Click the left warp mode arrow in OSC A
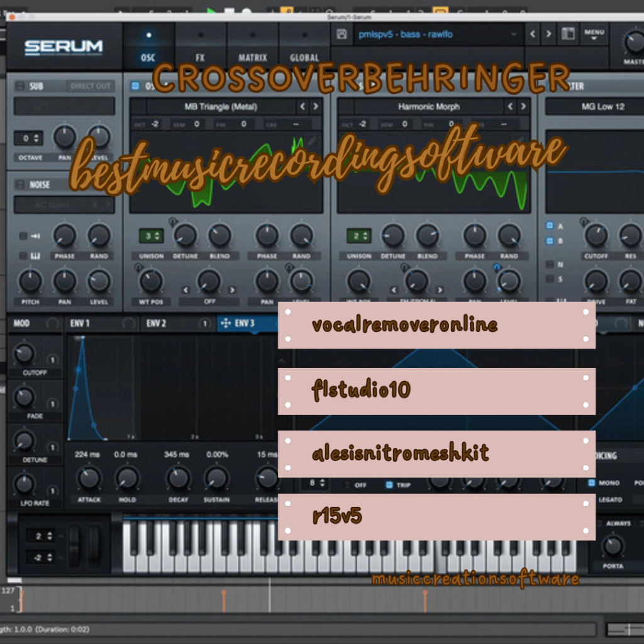644x644 pixels. tap(186, 290)
